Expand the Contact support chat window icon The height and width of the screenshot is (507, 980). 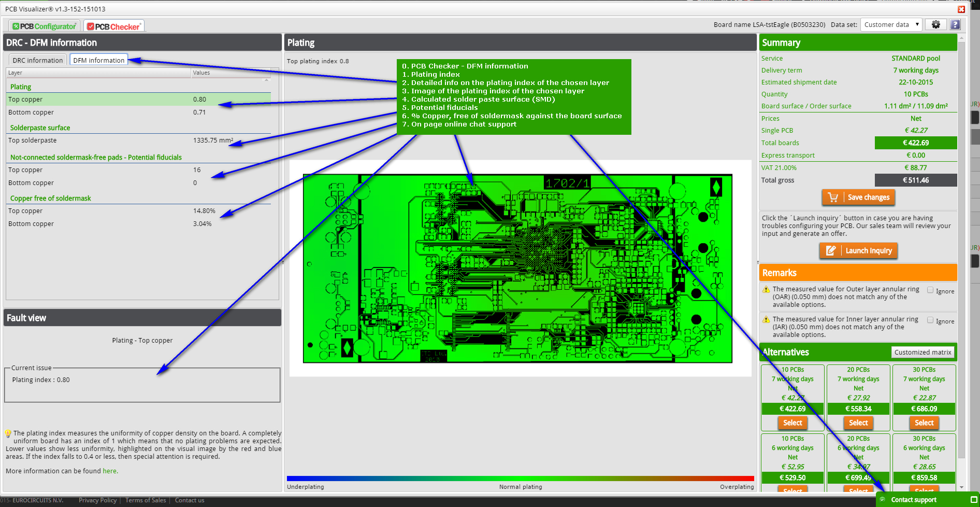pos(973,500)
